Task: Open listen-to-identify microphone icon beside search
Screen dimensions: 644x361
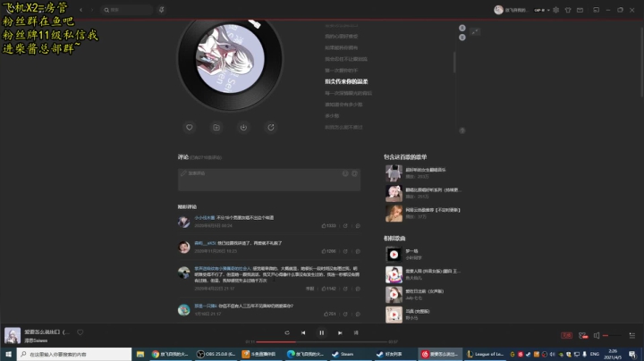Action: tap(161, 10)
